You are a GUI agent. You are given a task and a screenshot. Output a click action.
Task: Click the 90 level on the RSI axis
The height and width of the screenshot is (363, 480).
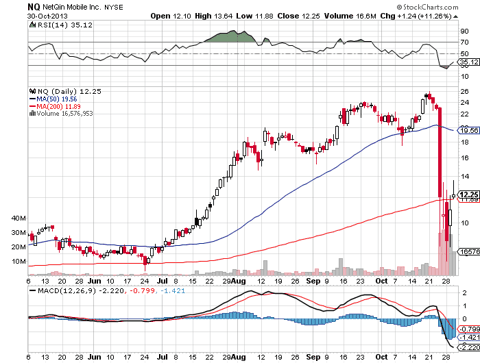465,31
